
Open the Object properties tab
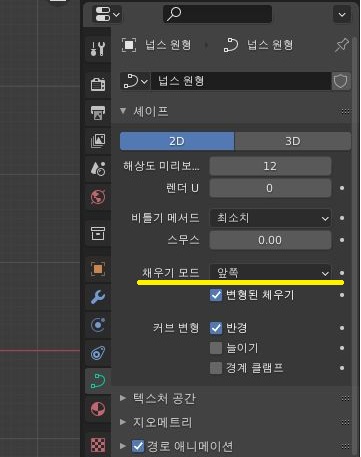click(98, 269)
